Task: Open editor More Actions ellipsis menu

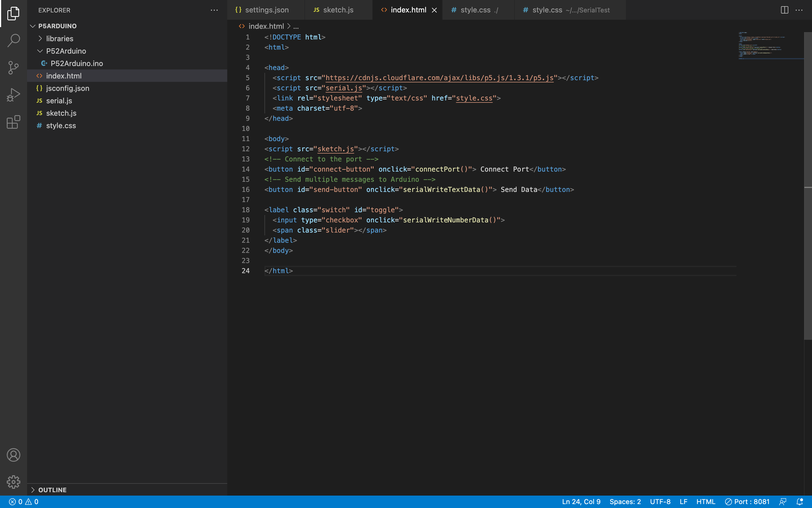Action: click(799, 10)
